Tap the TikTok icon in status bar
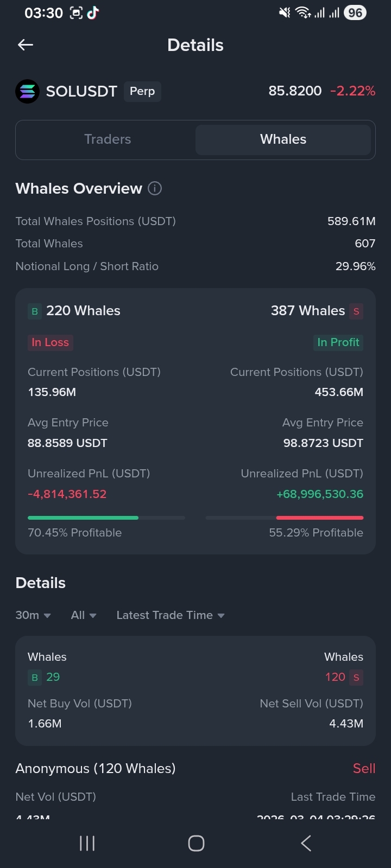This screenshot has width=391, height=868. (93, 13)
